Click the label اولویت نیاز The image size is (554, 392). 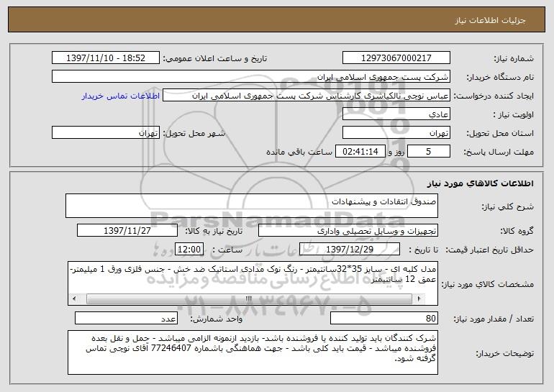coord(514,115)
